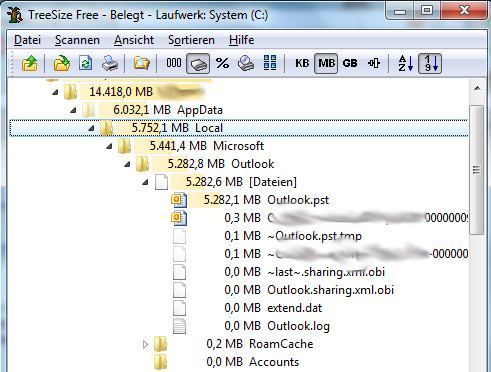
Task: Sort alphabetically with A-Z icon
Action: point(406,63)
